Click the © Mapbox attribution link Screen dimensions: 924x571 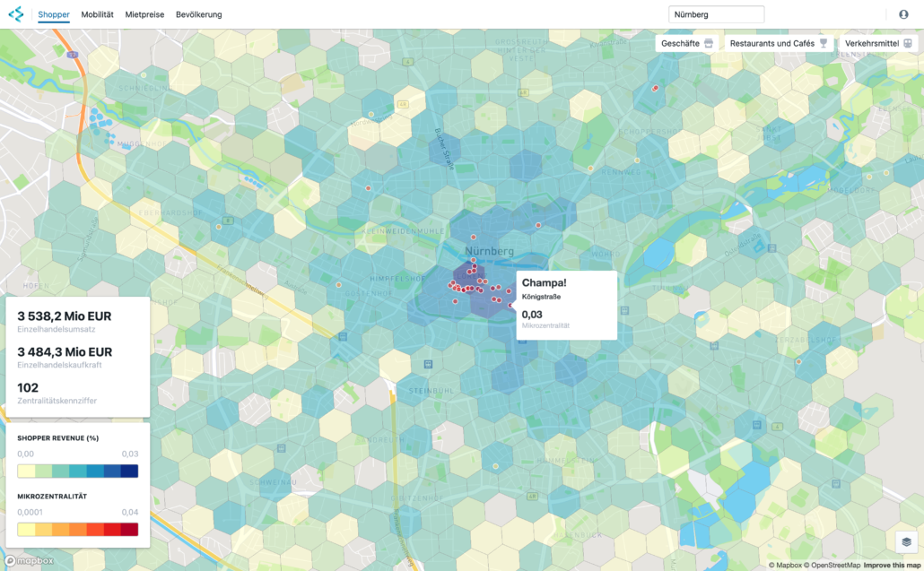785,565
